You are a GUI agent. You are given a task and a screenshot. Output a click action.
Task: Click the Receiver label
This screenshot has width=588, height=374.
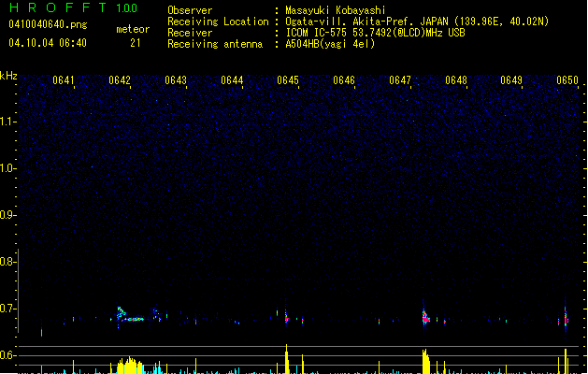190,33
